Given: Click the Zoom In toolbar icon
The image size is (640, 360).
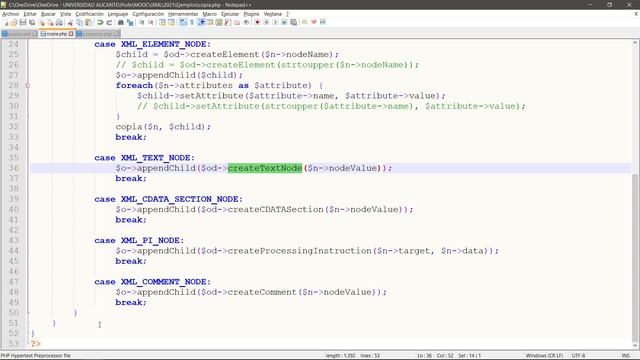Looking at the screenshot, I should (x=142, y=22).
